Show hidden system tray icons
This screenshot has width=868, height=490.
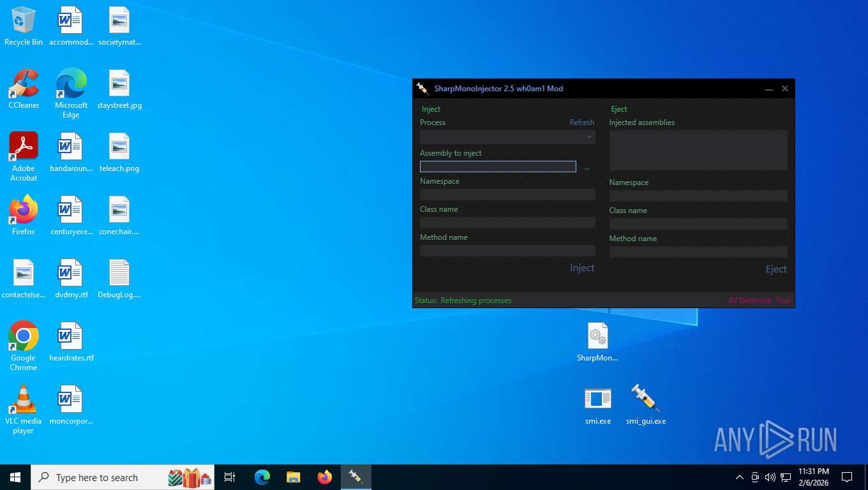tap(740, 477)
